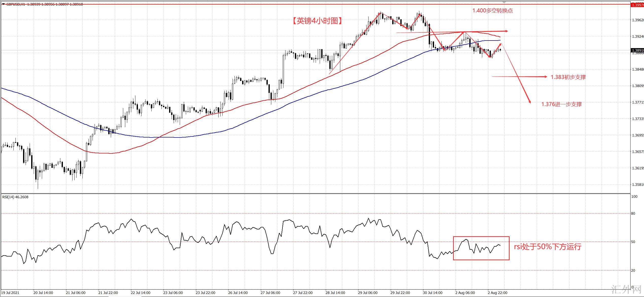Click the RSI(14) 46.2608 indicator label

[x=15, y=197]
